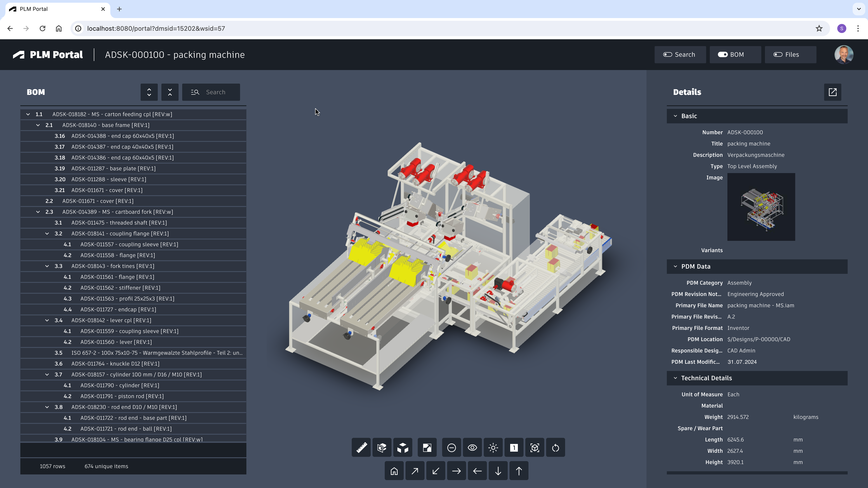
Task: Click the expand all BOM button
Action: [149, 92]
